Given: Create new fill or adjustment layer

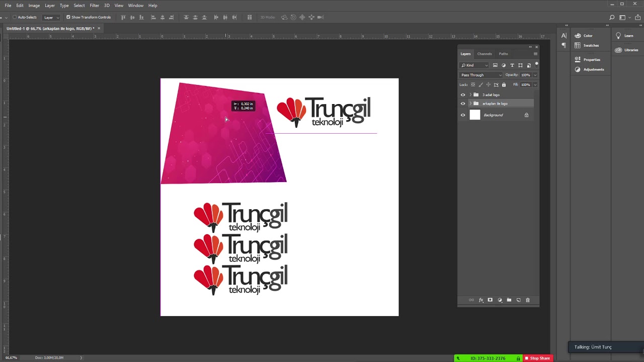Looking at the screenshot, I should (x=500, y=300).
